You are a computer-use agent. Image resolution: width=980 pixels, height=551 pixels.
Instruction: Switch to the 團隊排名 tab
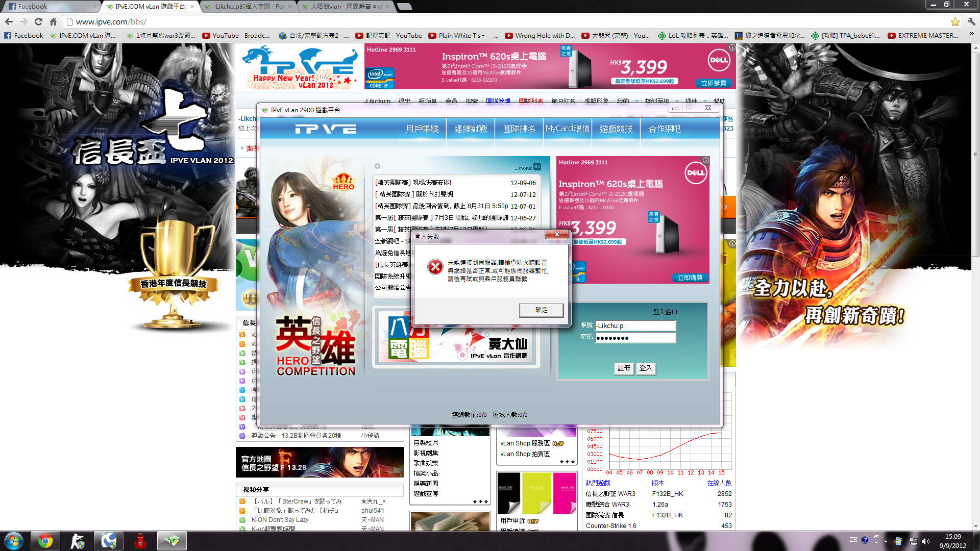(x=519, y=129)
